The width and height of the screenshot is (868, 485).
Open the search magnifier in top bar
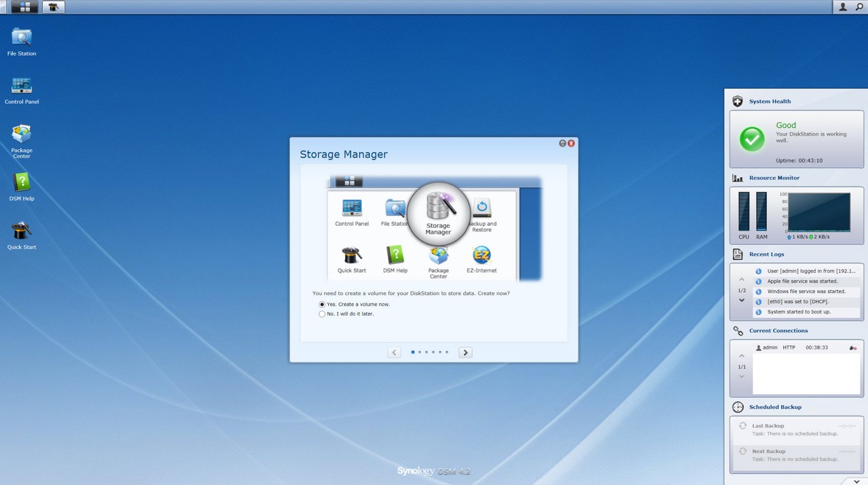pos(859,7)
